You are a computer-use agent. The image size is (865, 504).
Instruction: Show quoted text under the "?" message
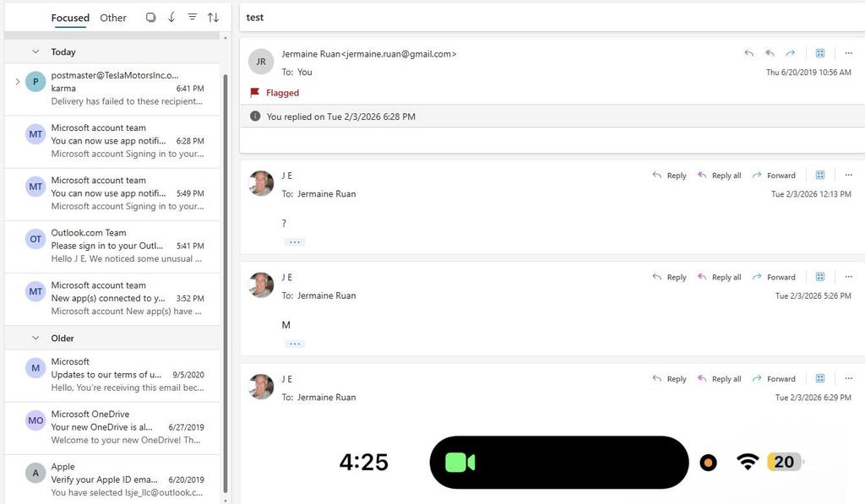(x=294, y=242)
